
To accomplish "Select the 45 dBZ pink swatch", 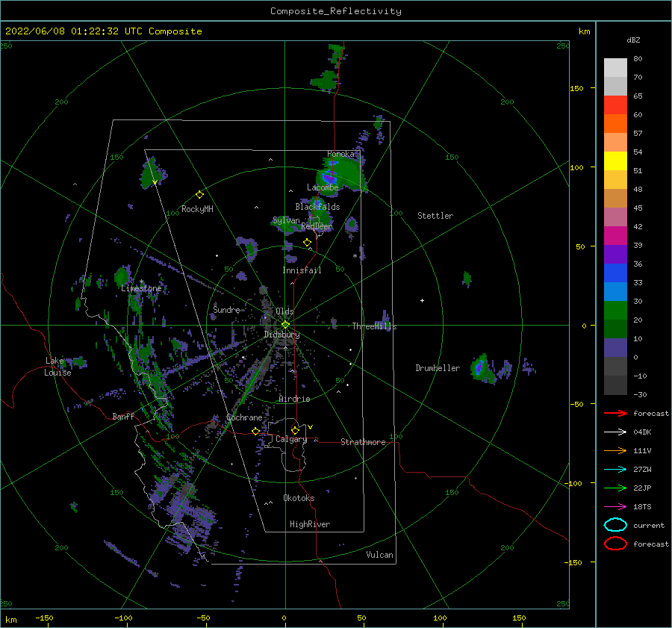I will [x=615, y=217].
